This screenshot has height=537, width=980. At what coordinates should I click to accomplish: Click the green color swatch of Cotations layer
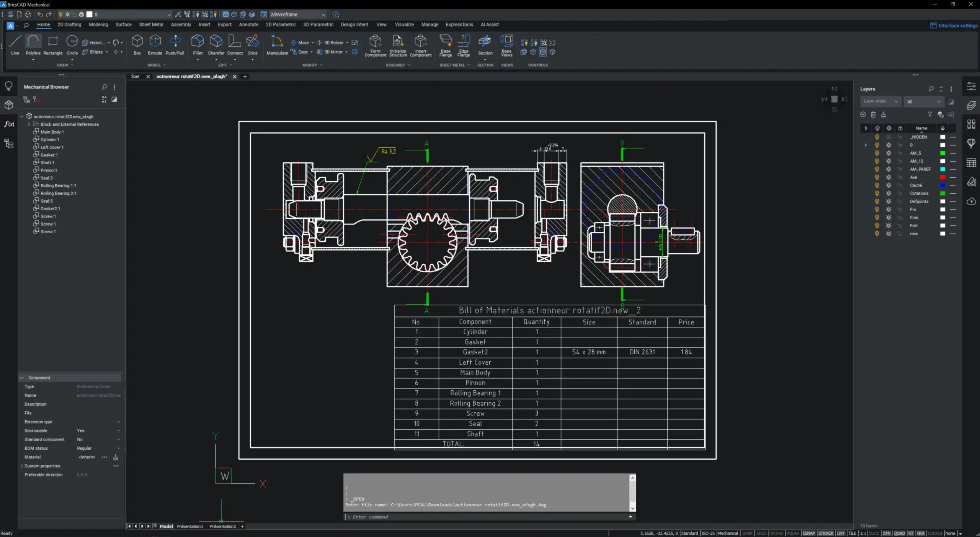point(942,193)
